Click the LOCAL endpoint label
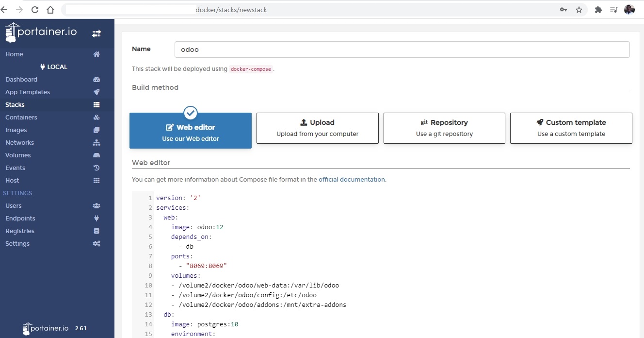644x338 pixels. coord(53,67)
